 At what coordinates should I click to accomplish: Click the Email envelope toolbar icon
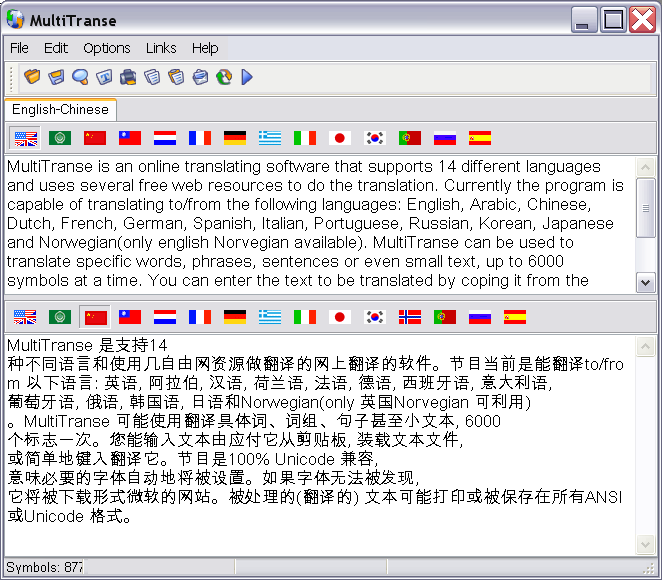[x=200, y=77]
